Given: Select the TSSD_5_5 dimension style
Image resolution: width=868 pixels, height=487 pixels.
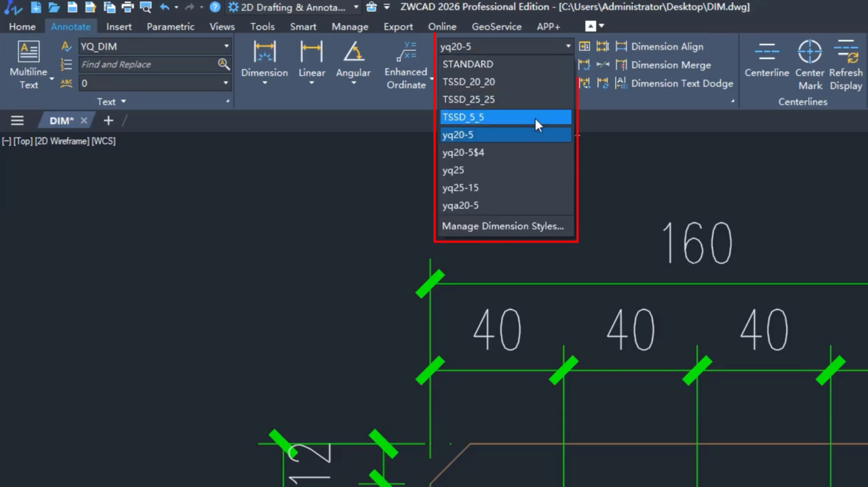Looking at the screenshot, I should point(506,117).
